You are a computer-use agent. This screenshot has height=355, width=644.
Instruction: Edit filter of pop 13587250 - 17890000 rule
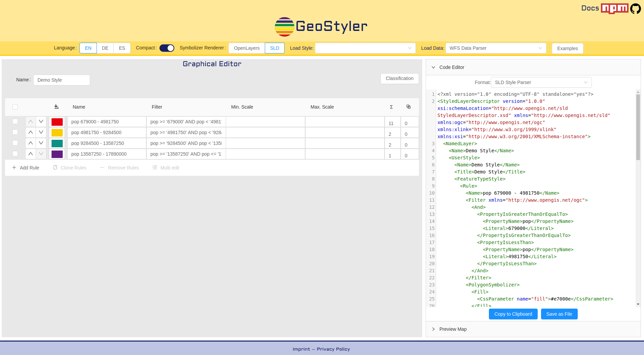tap(186, 154)
